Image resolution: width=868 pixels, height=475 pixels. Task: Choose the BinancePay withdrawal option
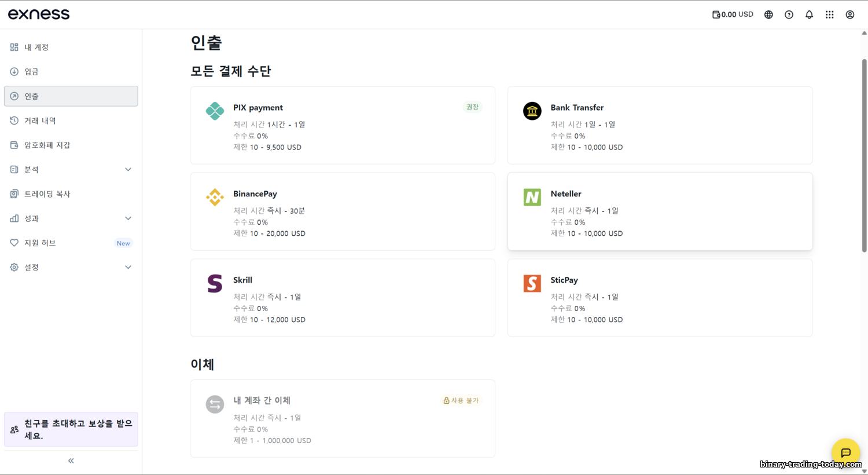pyautogui.click(x=343, y=211)
